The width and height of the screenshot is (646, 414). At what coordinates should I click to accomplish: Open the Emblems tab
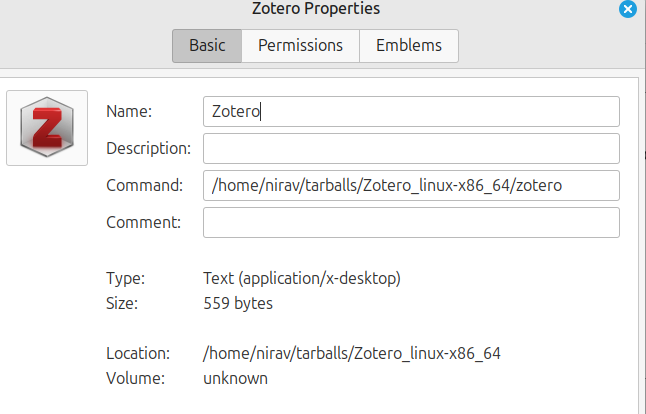(x=409, y=46)
